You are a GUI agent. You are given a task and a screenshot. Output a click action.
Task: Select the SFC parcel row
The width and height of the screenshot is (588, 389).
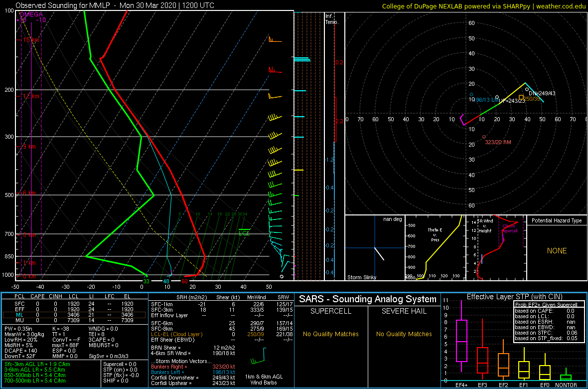point(74,303)
